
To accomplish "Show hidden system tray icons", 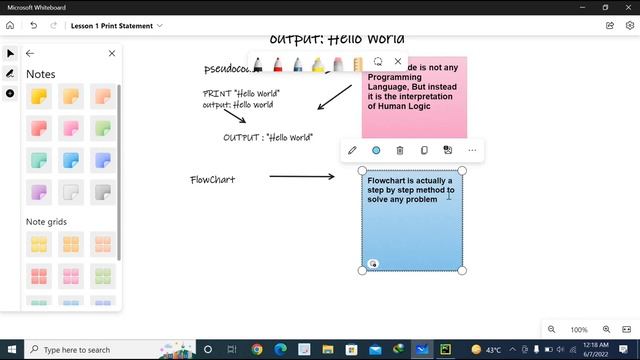I will point(513,349).
